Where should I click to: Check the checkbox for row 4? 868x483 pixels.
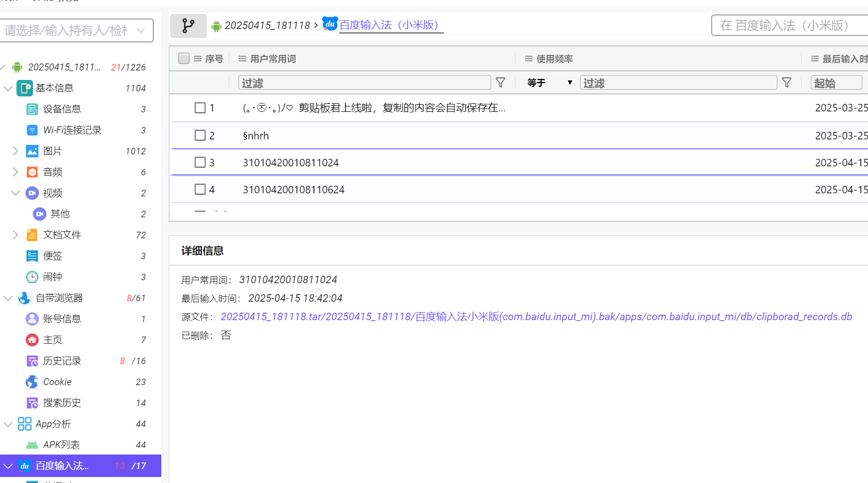click(200, 189)
